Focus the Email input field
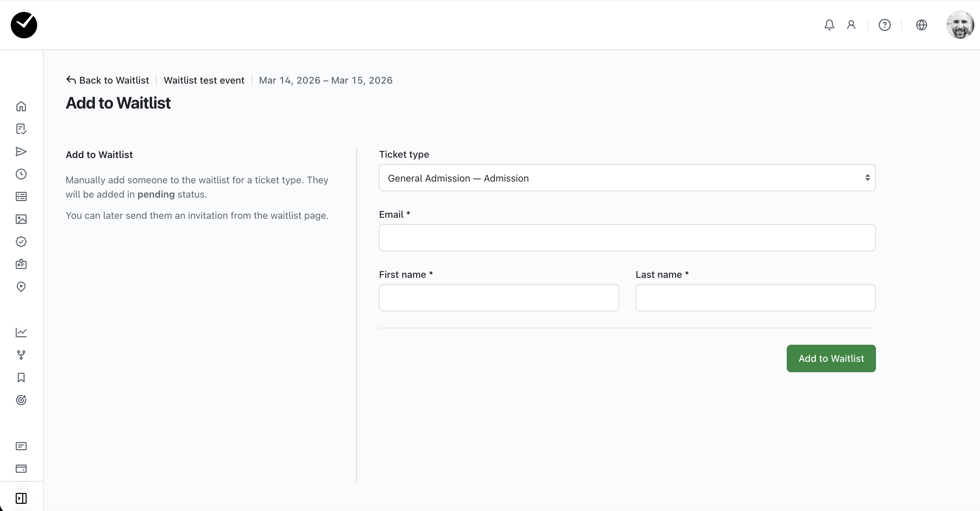 [x=627, y=238]
